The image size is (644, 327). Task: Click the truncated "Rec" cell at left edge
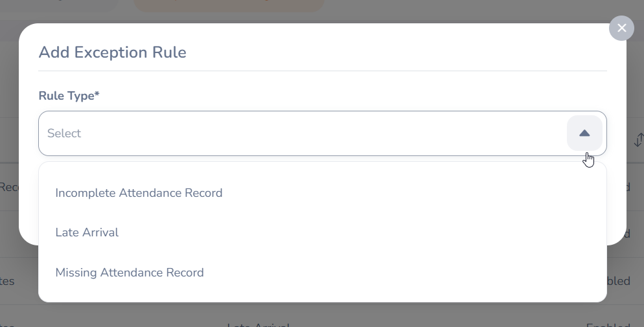pyautogui.click(x=9, y=187)
